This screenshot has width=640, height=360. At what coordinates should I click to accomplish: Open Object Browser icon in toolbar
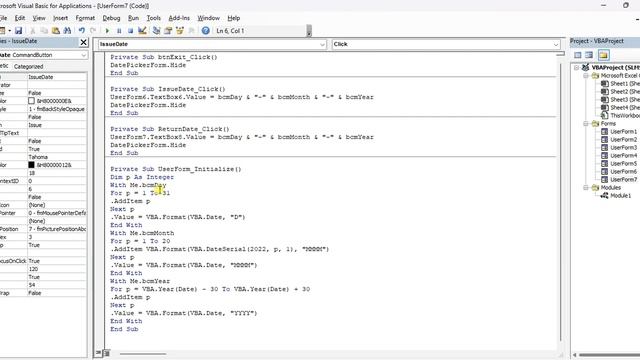click(180, 31)
